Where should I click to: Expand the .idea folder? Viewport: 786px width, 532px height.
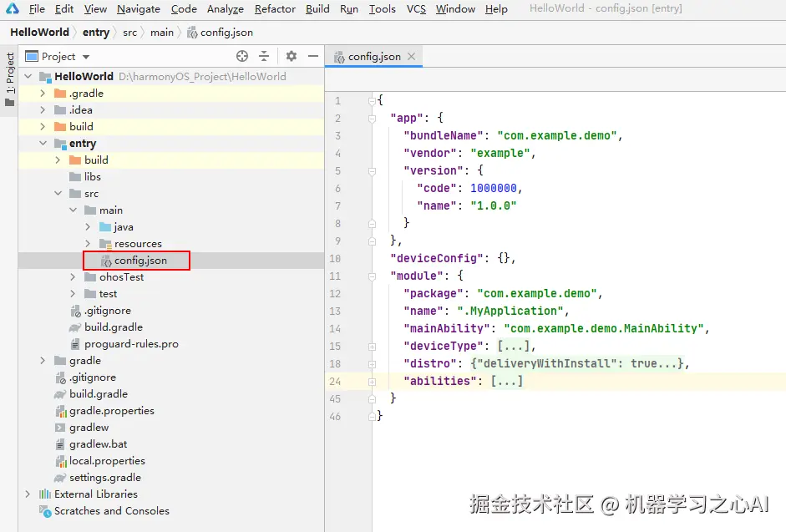point(43,109)
